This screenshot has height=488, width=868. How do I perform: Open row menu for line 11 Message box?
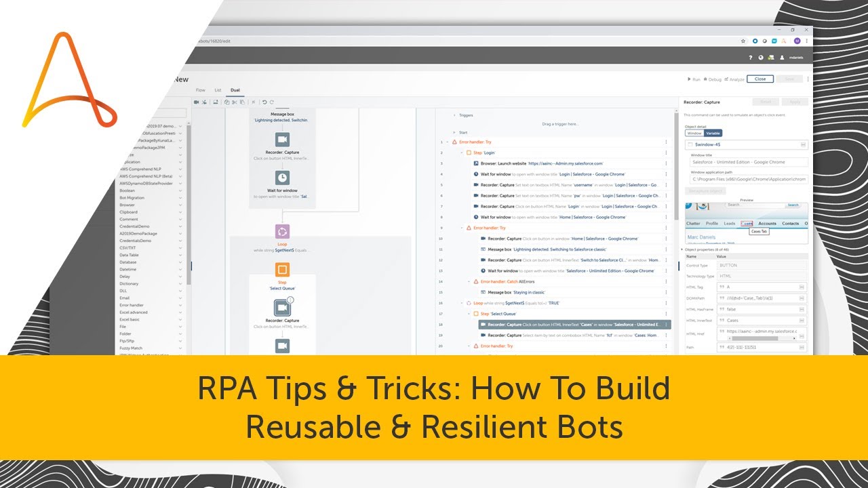(x=666, y=249)
